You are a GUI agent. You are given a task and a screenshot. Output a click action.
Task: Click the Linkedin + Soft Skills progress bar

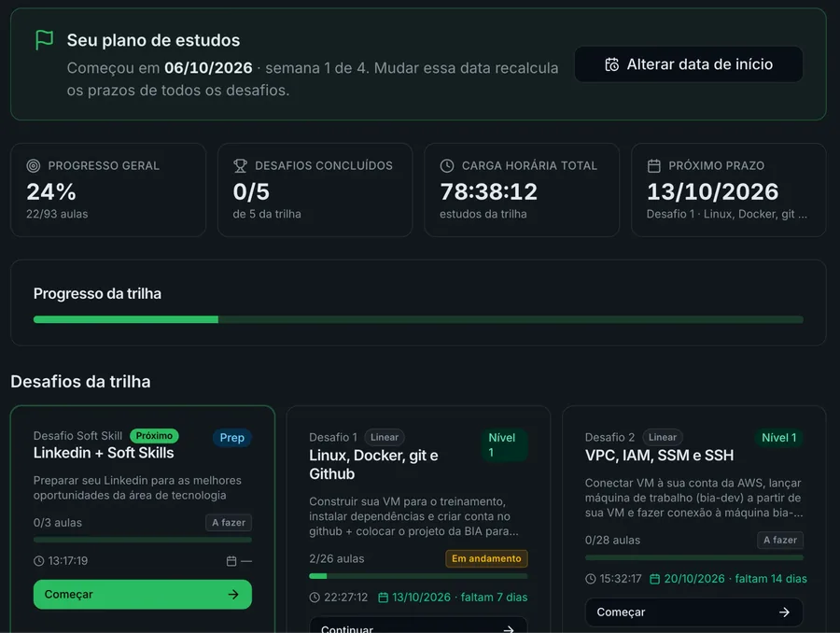click(143, 540)
